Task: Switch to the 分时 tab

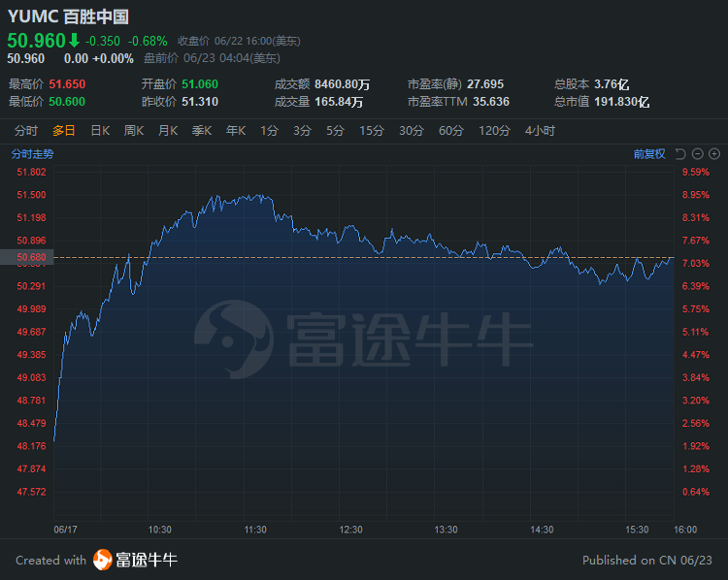Action: pos(25,131)
